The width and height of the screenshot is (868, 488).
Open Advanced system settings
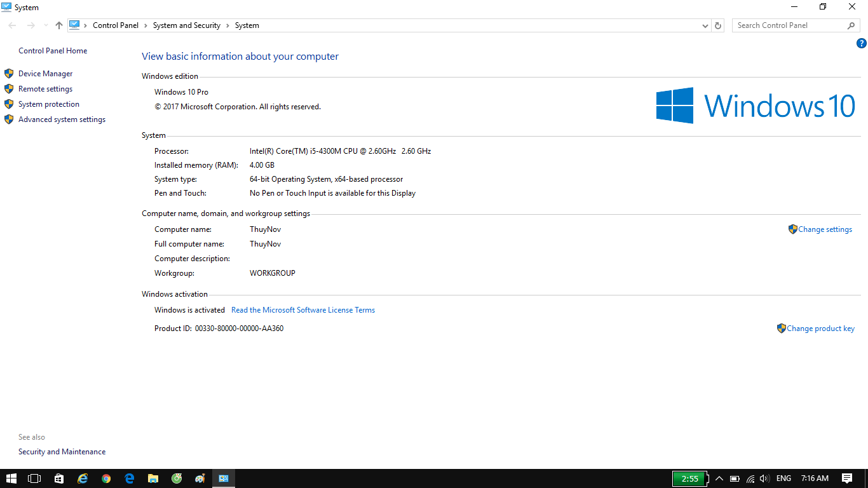coord(62,119)
